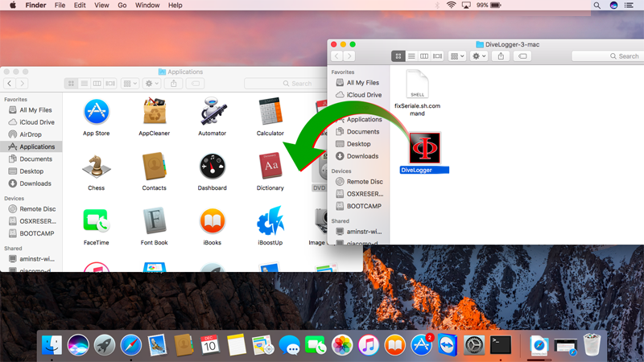Select the Automator app icon

coord(212,111)
